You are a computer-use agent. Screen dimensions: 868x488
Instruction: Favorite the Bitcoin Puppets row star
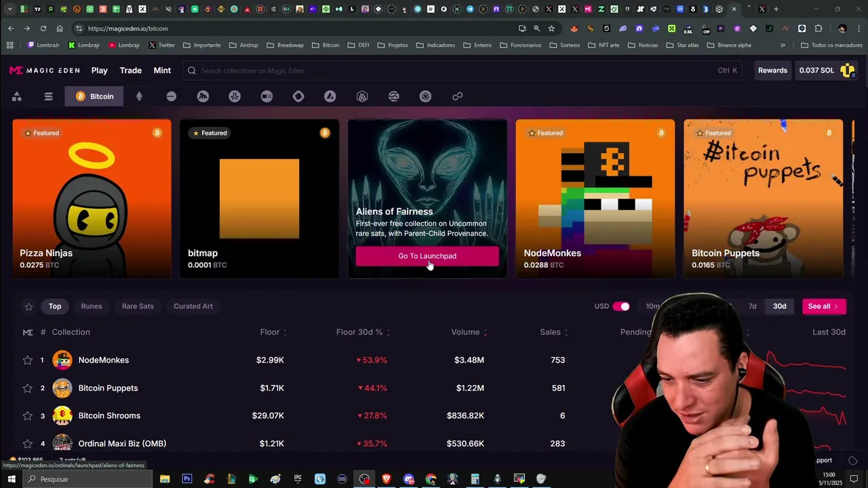(x=28, y=388)
